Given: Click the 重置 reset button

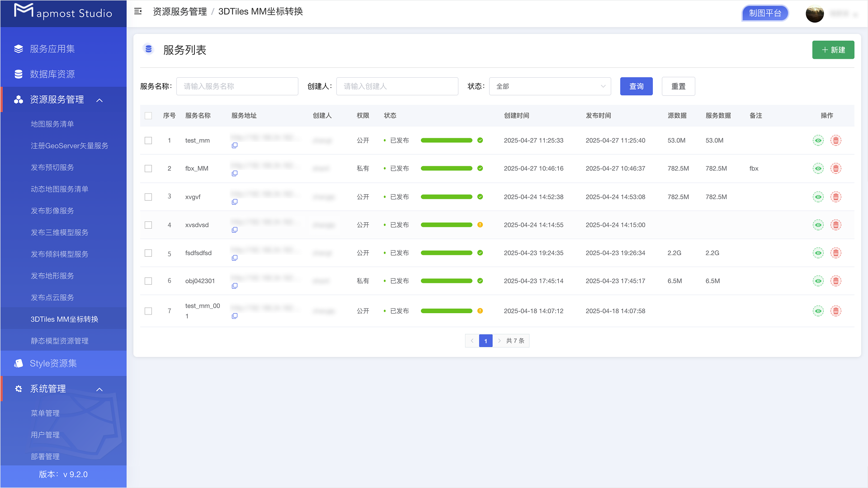Looking at the screenshot, I should (x=678, y=86).
